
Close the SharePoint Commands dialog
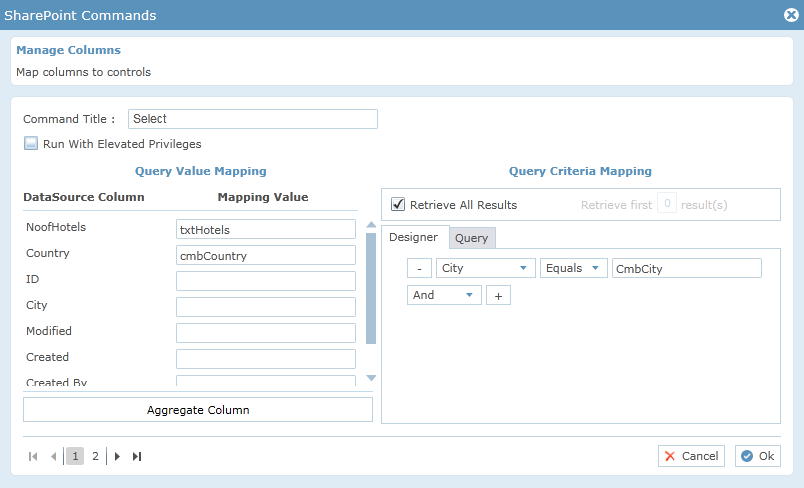click(791, 15)
